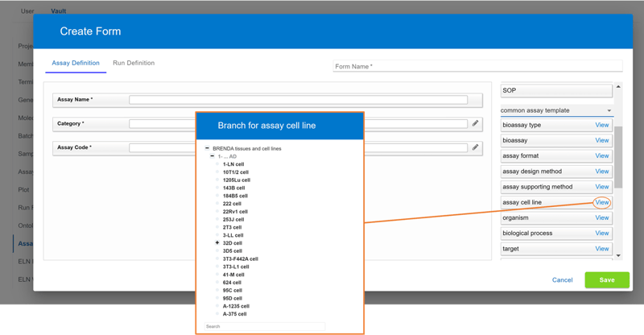The image size is (644, 335).
Task: Click the SOP field in the right panel
Action: [x=556, y=90]
